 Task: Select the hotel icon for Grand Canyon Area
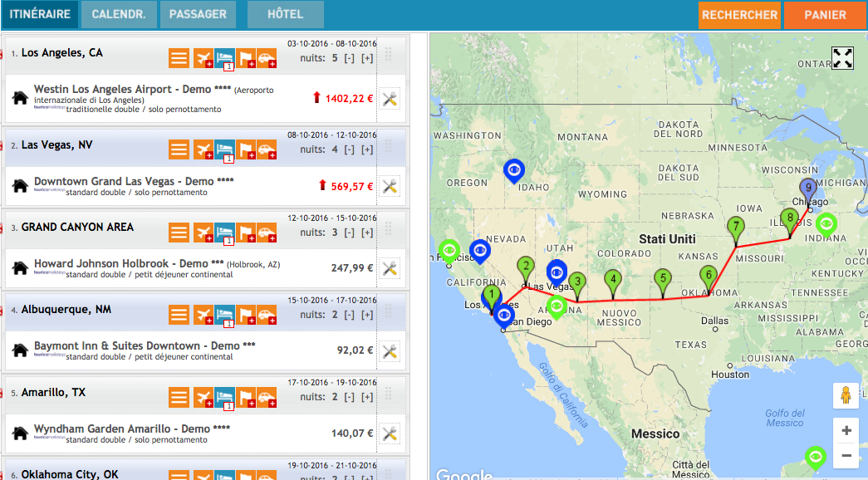[224, 233]
